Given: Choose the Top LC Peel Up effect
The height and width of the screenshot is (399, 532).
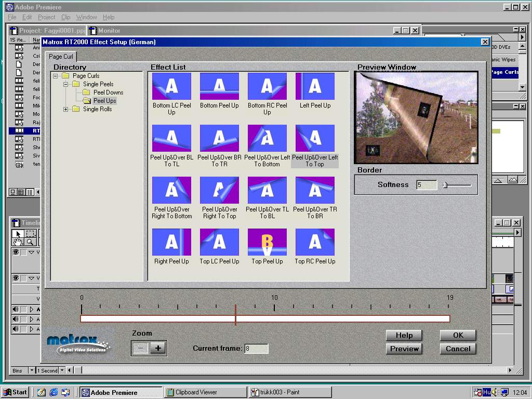Looking at the screenshot, I should tap(219, 242).
